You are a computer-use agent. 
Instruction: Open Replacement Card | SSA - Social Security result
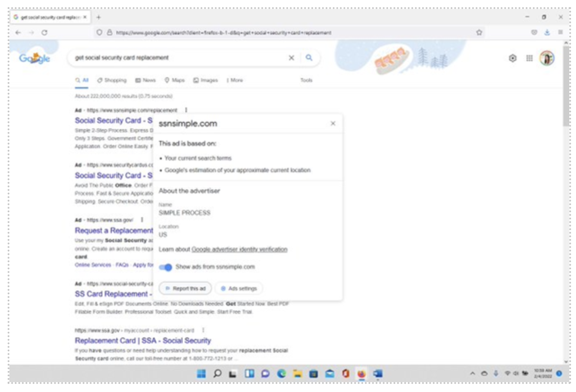click(x=143, y=340)
